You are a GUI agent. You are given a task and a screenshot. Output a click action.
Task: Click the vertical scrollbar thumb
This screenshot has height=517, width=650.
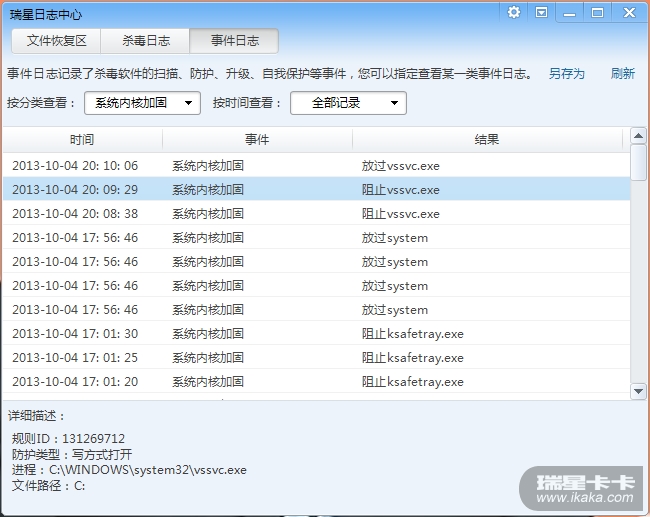(638, 163)
